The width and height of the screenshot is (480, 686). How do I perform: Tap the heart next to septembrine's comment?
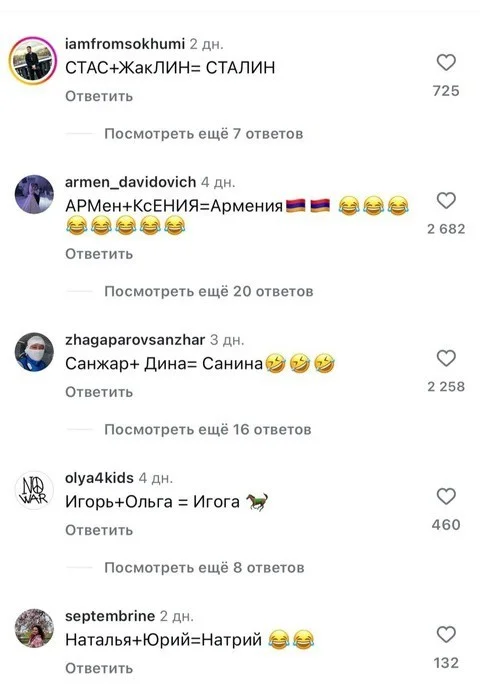click(446, 634)
